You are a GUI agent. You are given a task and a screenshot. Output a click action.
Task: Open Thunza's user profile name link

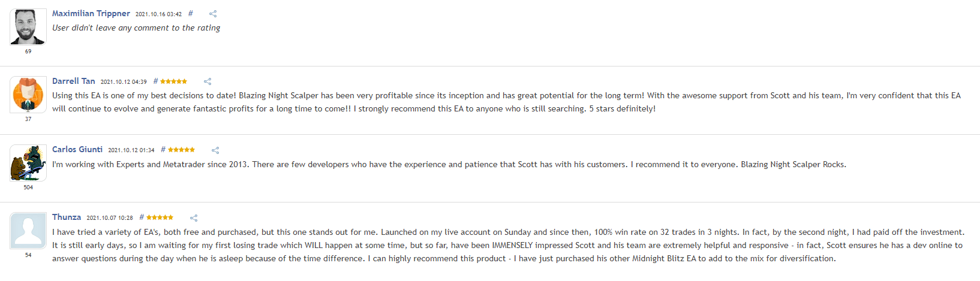point(67,217)
